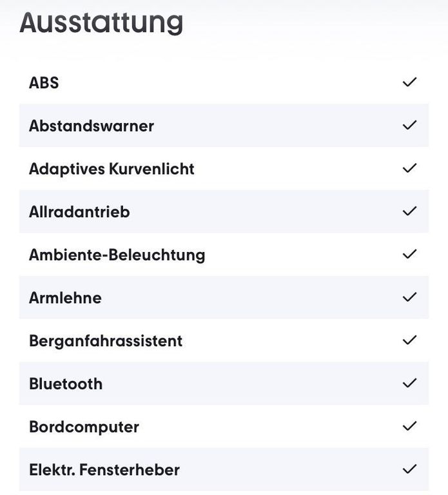Select the Adaptives Kurvenlicht label

(112, 169)
